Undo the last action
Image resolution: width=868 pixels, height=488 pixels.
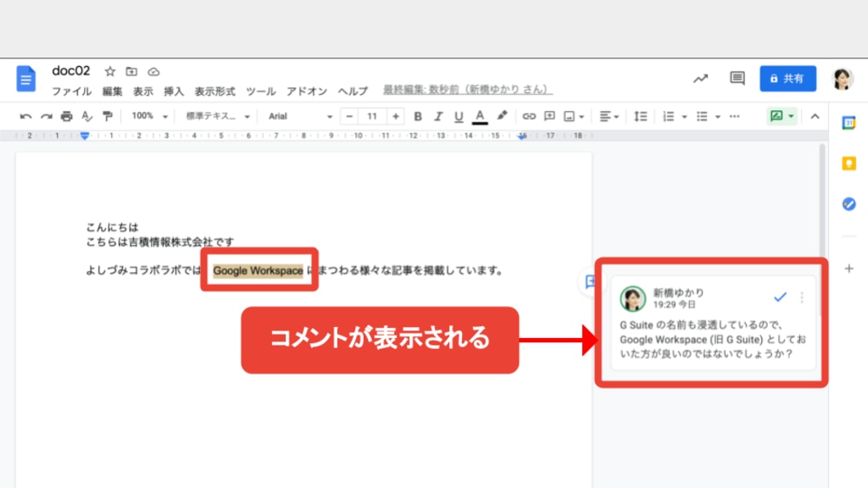coord(25,116)
